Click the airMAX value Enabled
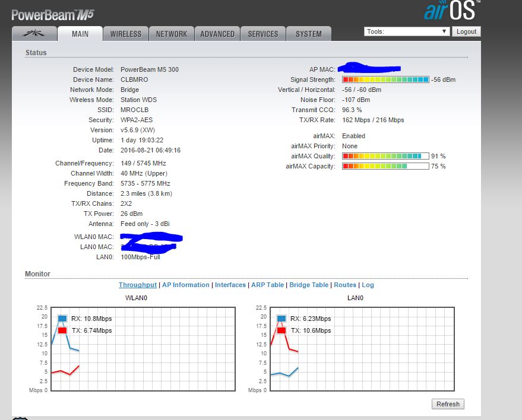 (353, 136)
